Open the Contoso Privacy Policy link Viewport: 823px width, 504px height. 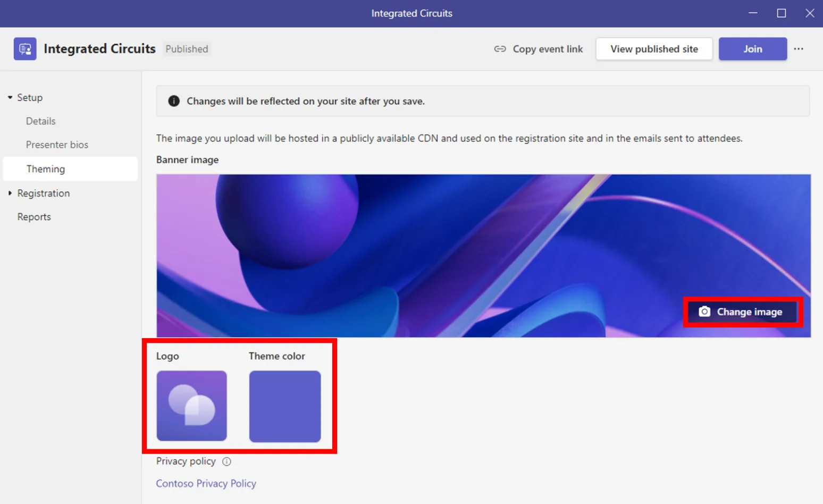click(x=206, y=483)
